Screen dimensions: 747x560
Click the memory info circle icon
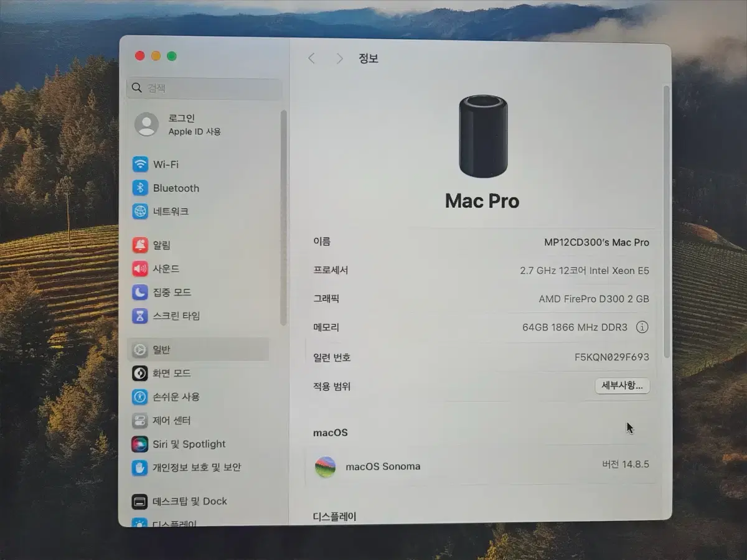pos(642,327)
